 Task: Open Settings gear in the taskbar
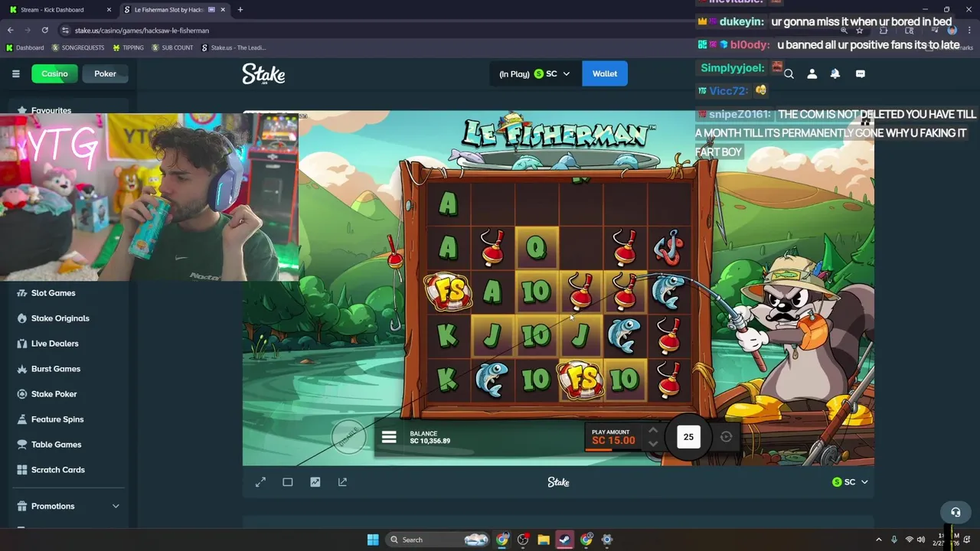[x=607, y=540]
